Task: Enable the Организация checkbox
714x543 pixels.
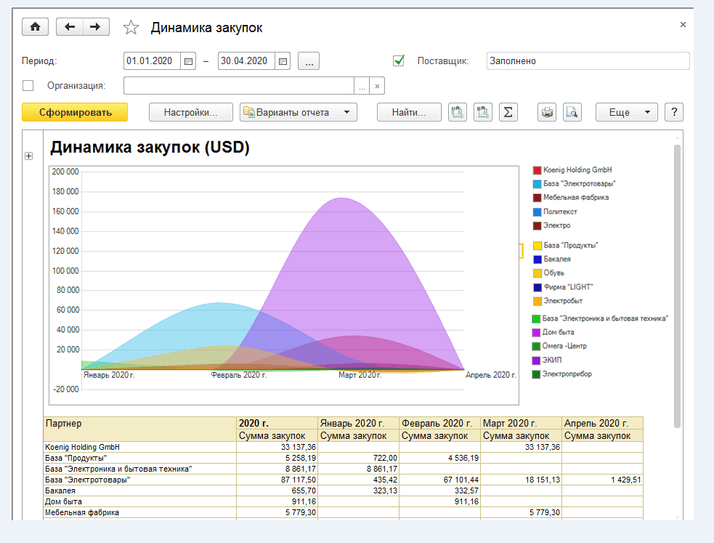Action: 28,86
